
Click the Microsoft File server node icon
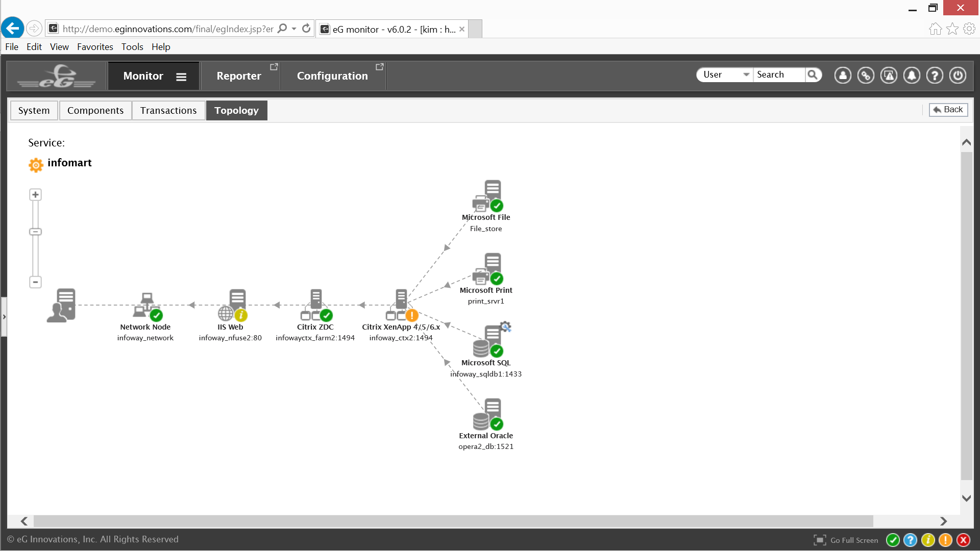coord(487,196)
